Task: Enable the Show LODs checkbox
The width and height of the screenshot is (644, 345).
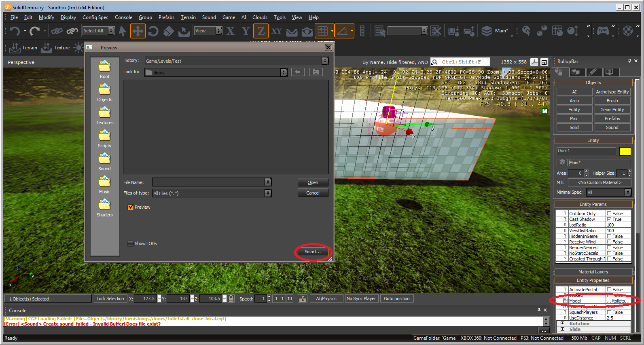Action: coord(131,243)
